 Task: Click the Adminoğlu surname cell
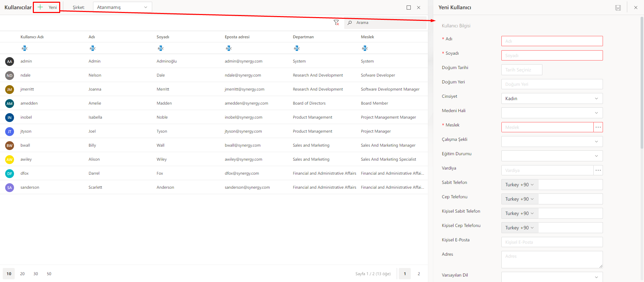point(167,61)
